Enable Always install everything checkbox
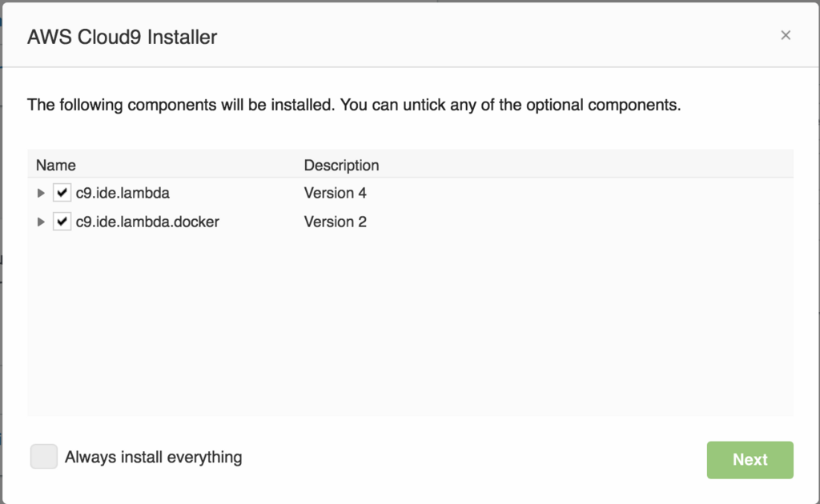 [x=44, y=457]
